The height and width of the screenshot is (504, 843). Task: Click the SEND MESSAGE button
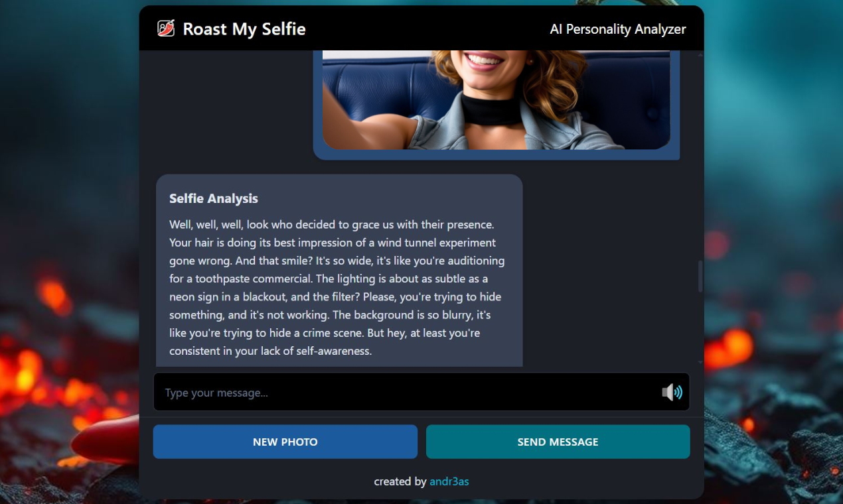(558, 442)
